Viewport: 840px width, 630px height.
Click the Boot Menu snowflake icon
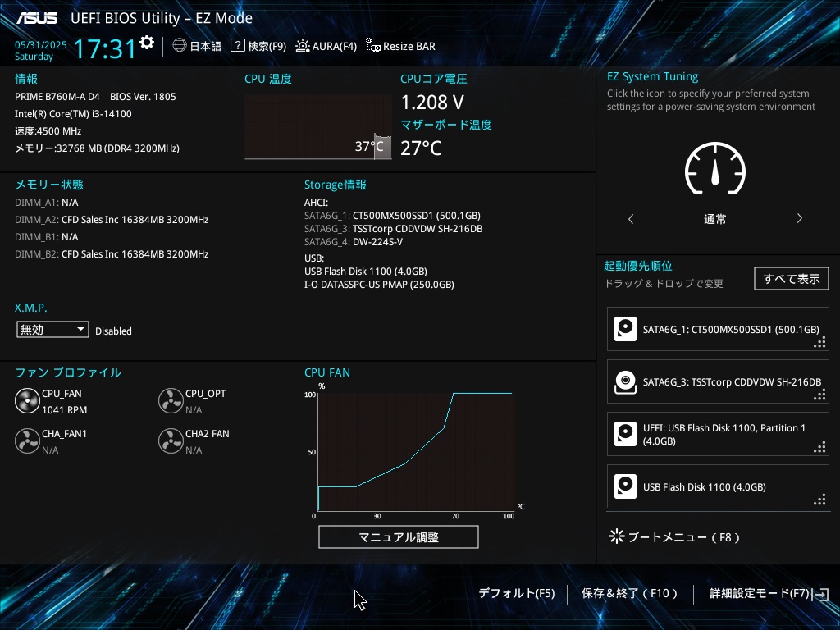617,536
